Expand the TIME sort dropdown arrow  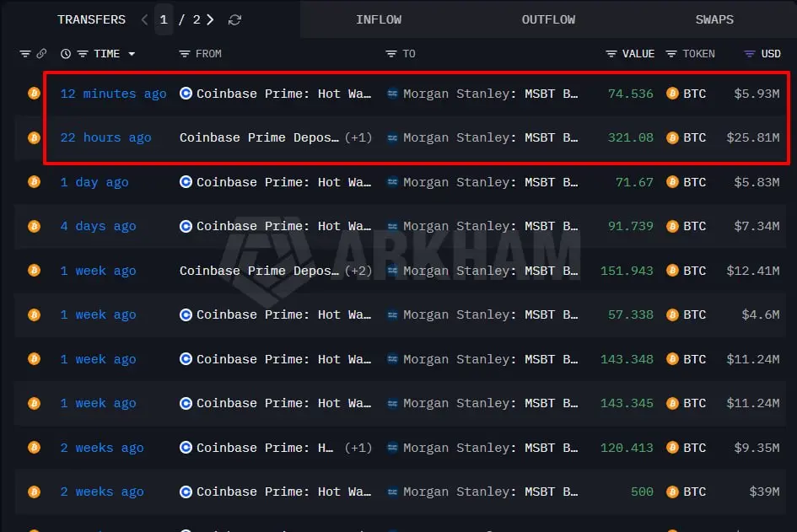[132, 54]
